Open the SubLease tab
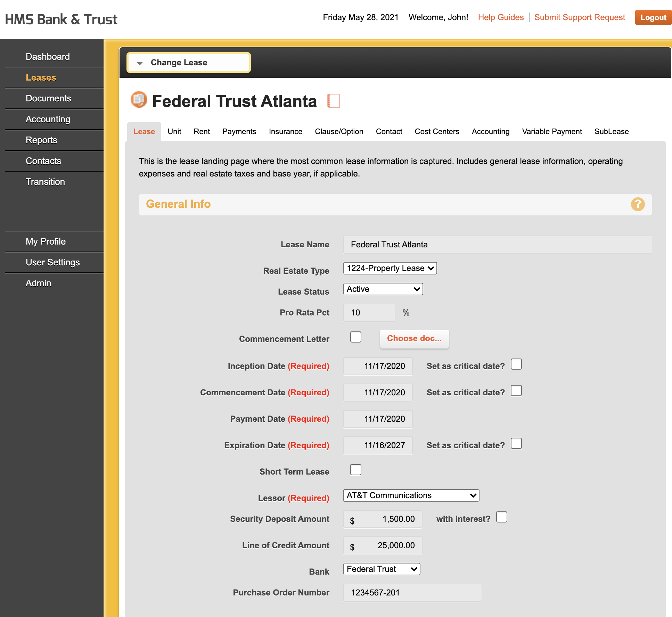Screen dimensions: 672x617 pyautogui.click(x=611, y=131)
